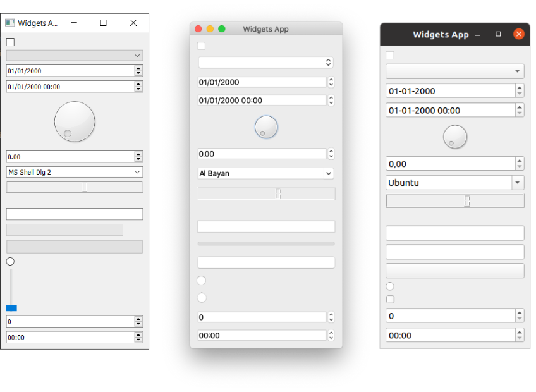The width and height of the screenshot is (536, 392).
Task: Step up the 01/01/2000 date in macOS window
Action: coord(331,79)
